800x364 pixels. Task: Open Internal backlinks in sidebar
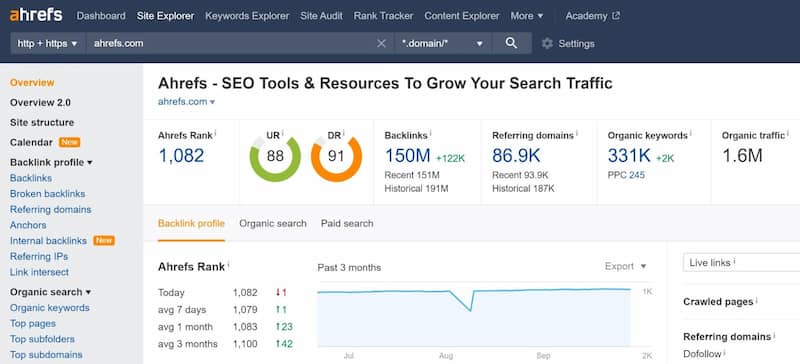(x=48, y=240)
